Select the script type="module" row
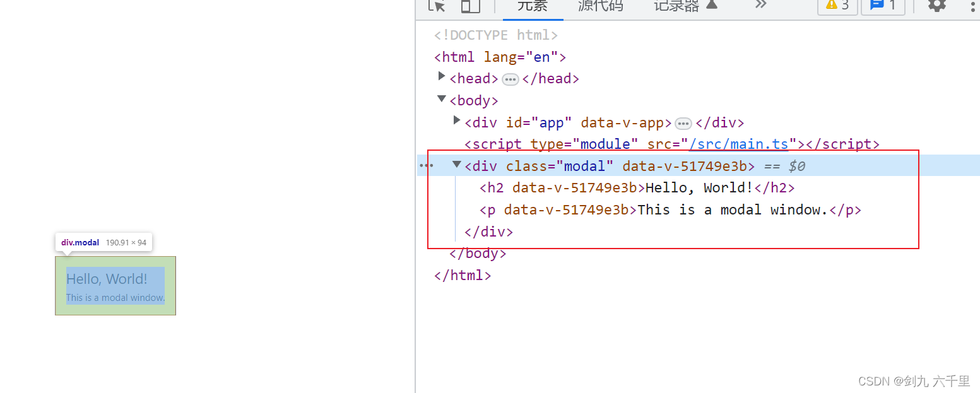980x393 pixels. [x=672, y=144]
